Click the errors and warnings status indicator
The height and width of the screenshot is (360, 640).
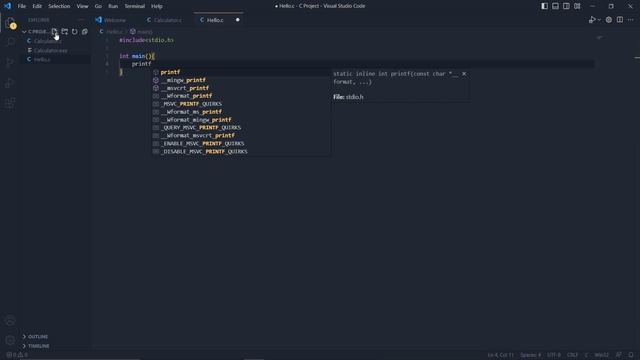pyautogui.click(x=17, y=355)
